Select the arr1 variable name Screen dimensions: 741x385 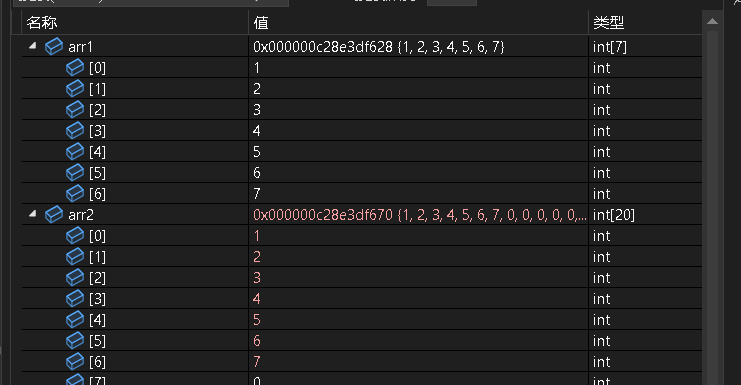pyautogui.click(x=80, y=47)
